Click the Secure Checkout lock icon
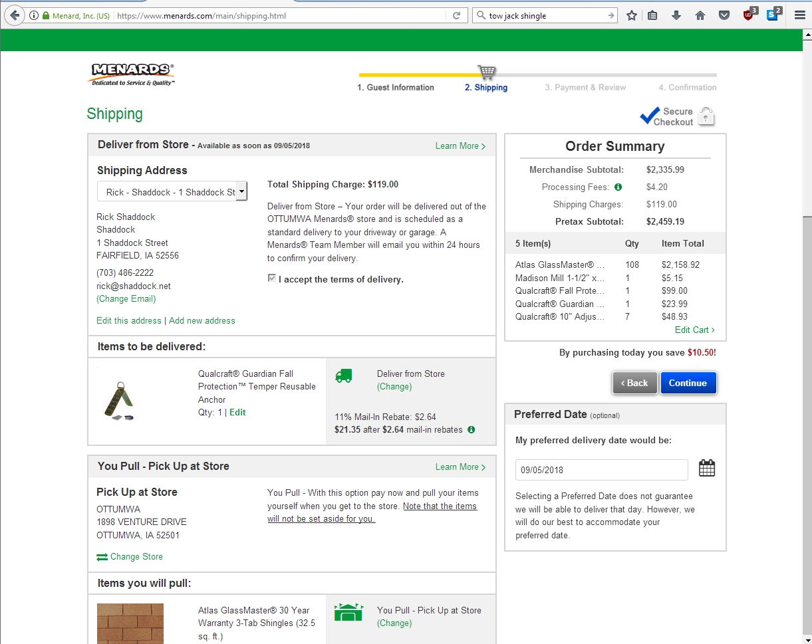Viewport: 812px width, 644px height. pyautogui.click(x=706, y=116)
